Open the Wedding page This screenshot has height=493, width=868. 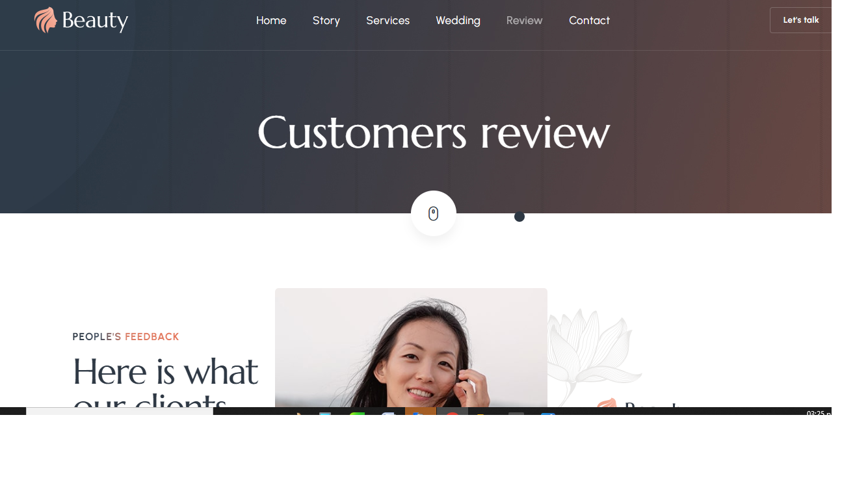[458, 20]
